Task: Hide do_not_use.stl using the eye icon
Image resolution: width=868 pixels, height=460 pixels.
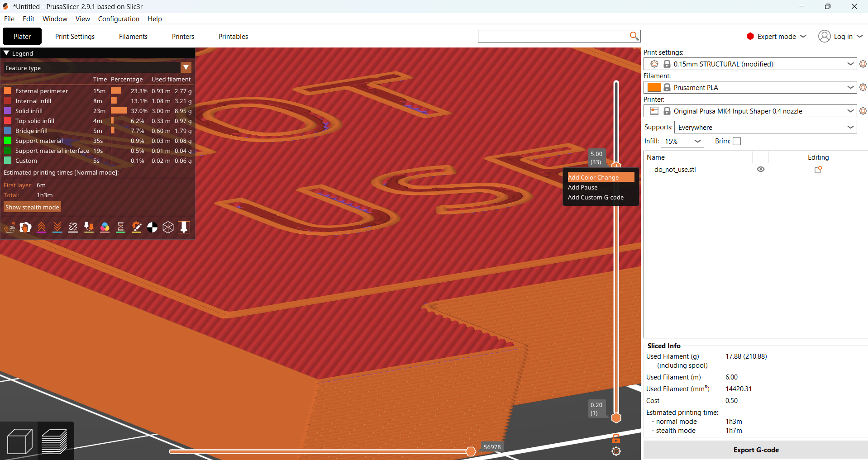Action: [761, 169]
